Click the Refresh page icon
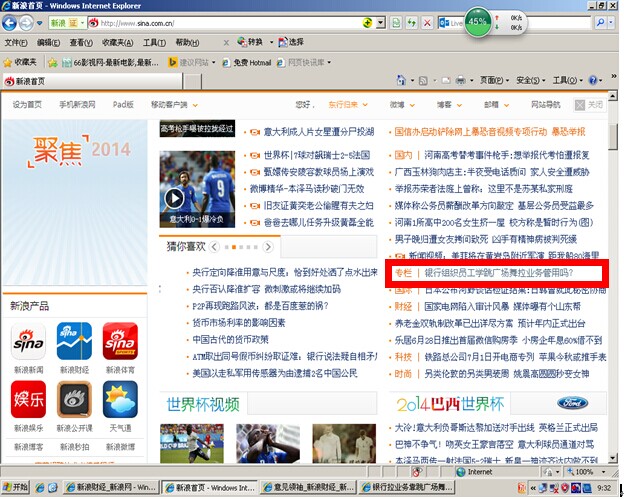Image resolution: width=624 pixels, height=499 pixels. [411, 23]
